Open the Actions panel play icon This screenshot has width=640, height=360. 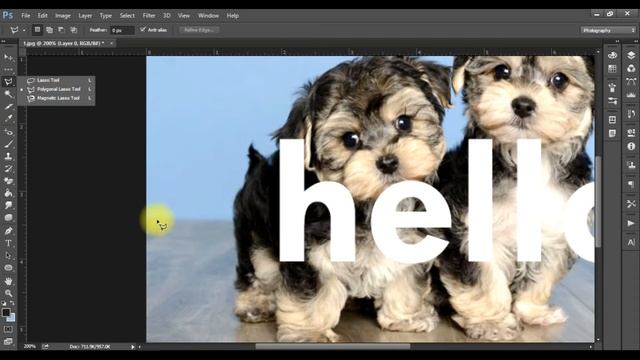pos(631,223)
